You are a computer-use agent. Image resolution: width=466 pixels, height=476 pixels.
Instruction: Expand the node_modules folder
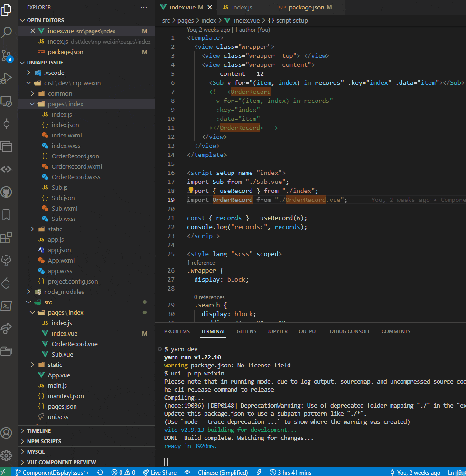pyautogui.click(x=64, y=292)
